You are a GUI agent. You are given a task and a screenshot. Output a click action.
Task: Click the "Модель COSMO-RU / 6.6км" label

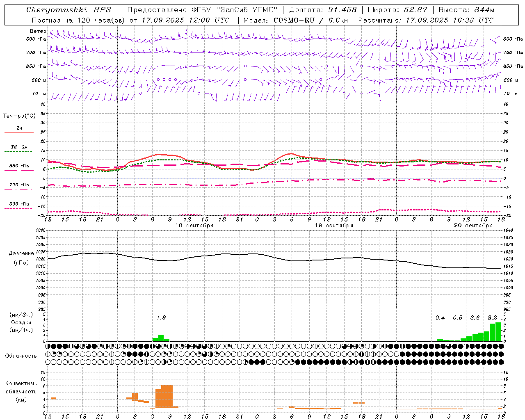(296, 20)
